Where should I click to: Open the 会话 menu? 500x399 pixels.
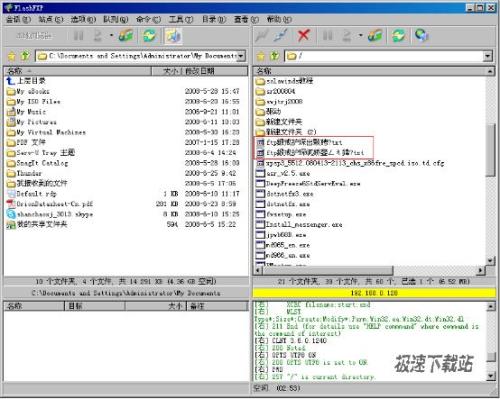coord(18,19)
